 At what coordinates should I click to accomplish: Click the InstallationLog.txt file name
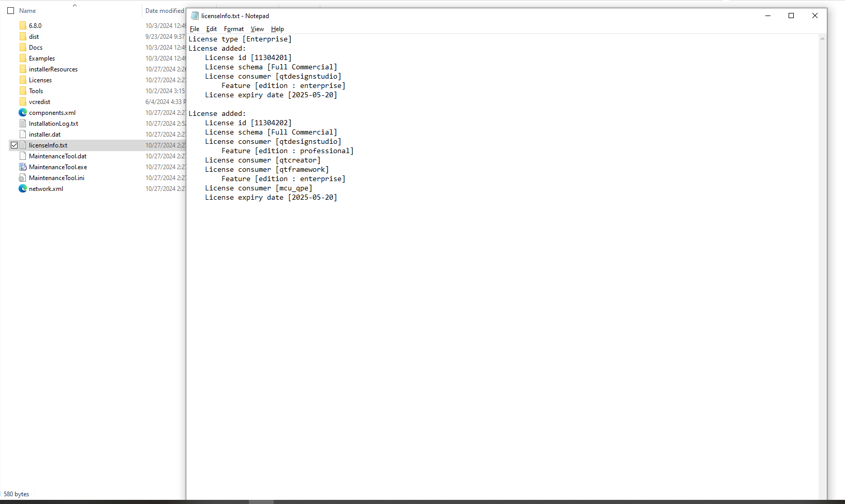[x=54, y=123]
